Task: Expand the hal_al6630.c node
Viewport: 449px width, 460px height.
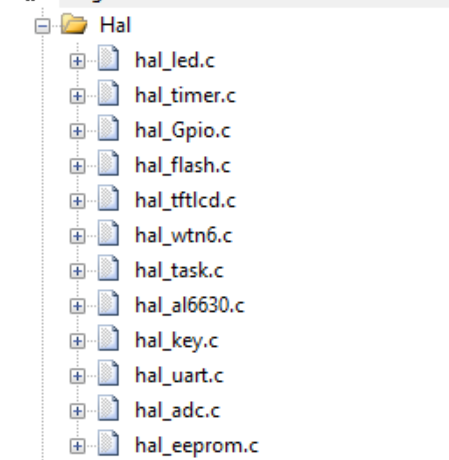Action: click(77, 306)
